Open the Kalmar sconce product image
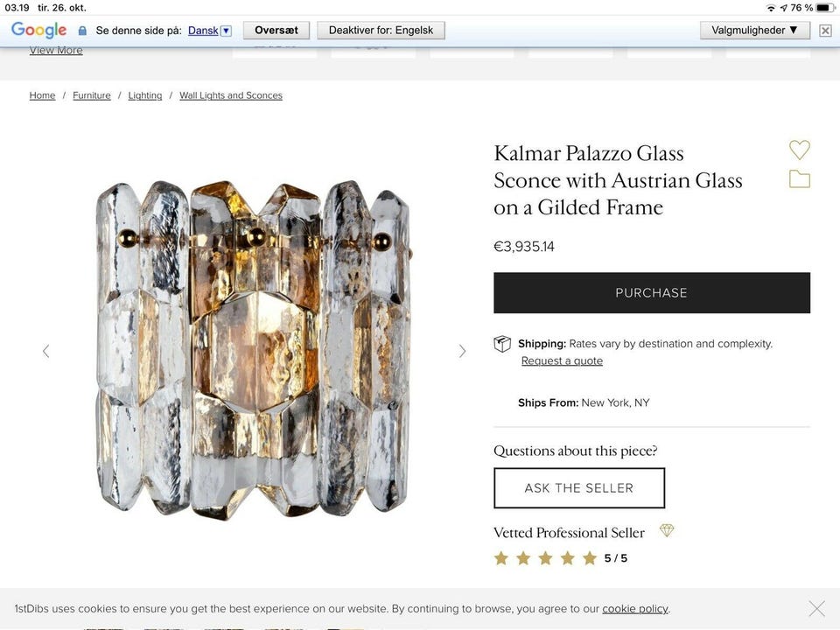This screenshot has height=630, width=840. (x=254, y=348)
